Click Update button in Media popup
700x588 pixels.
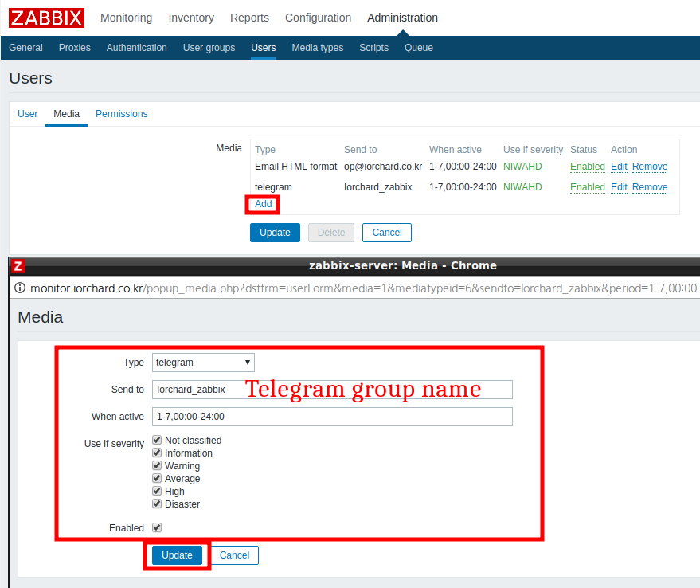(x=178, y=555)
